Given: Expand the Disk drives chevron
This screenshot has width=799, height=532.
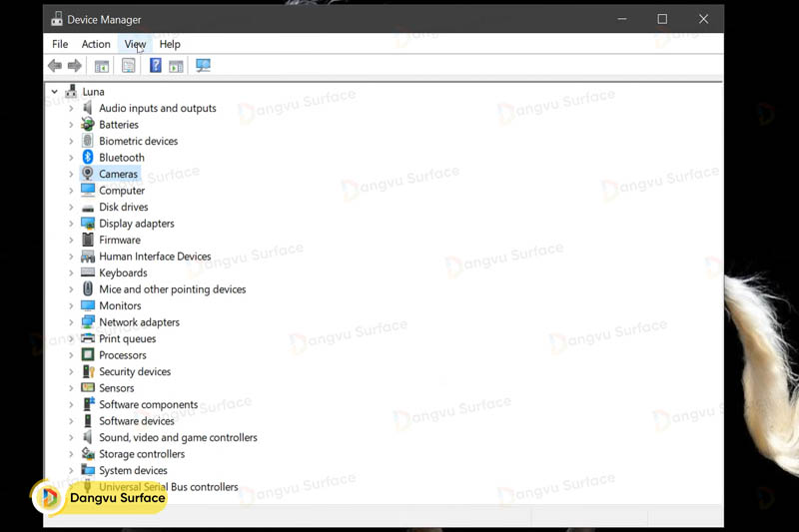Looking at the screenshot, I should (71, 207).
